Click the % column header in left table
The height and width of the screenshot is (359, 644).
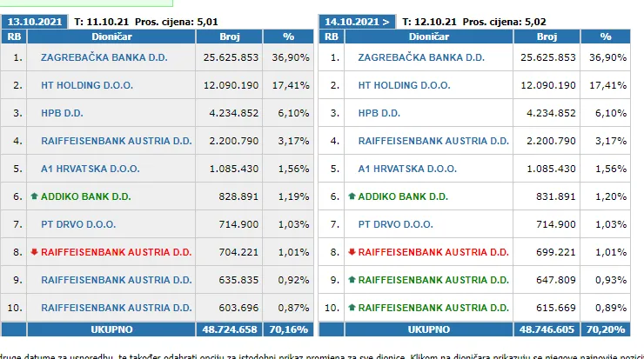[290, 37]
